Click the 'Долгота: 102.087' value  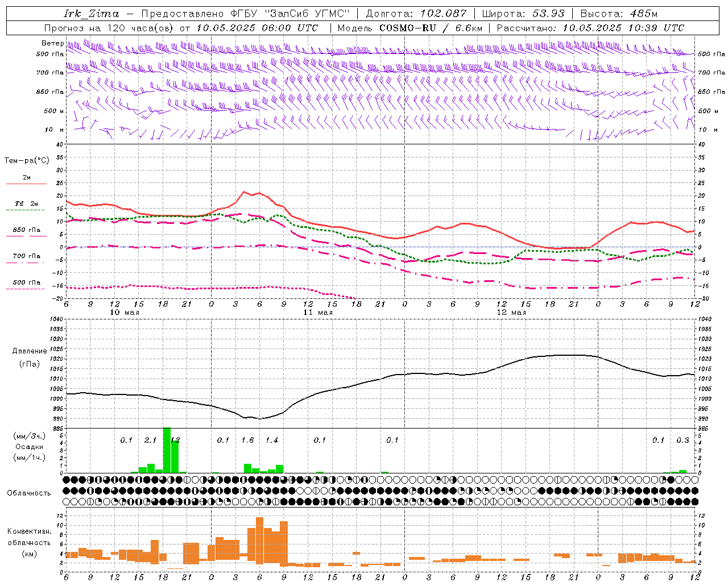(416, 14)
